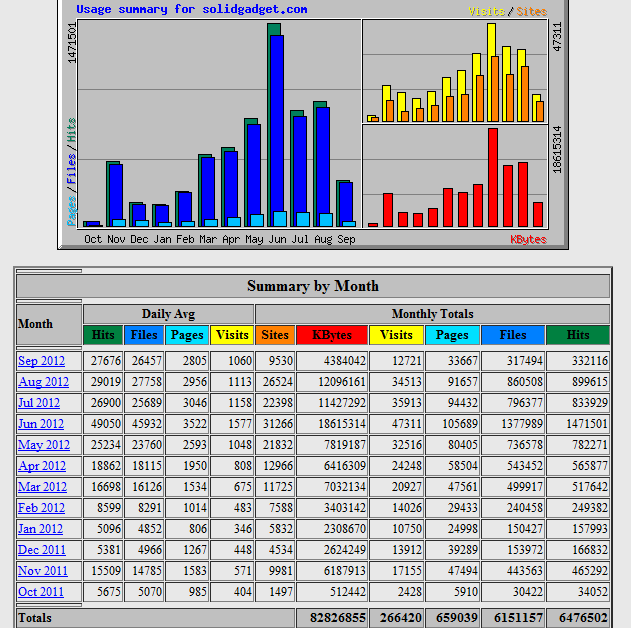Click the green Hits daily average header
This screenshot has width=631, height=628.
tap(103, 335)
